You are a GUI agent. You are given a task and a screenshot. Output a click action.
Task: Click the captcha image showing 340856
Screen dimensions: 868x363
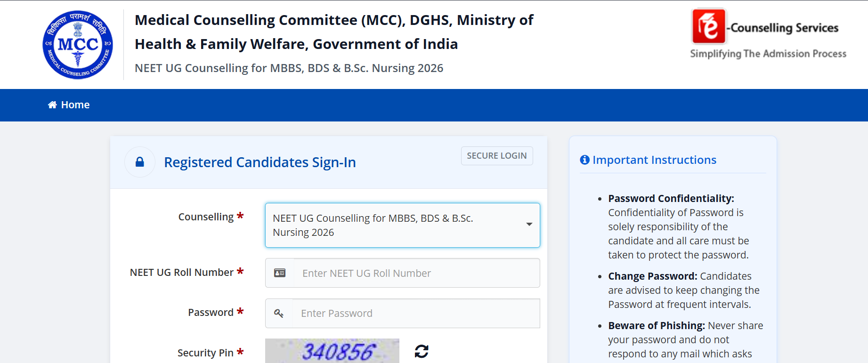(x=332, y=351)
